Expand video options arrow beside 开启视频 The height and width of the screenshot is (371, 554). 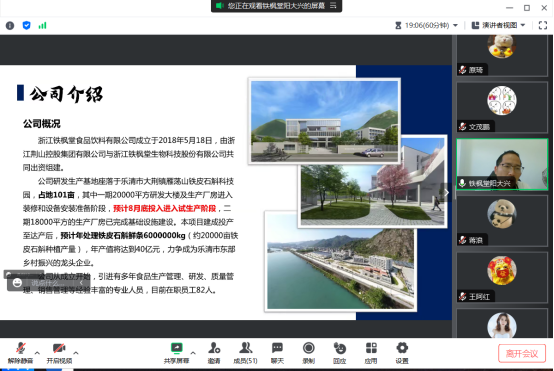pos(76,353)
